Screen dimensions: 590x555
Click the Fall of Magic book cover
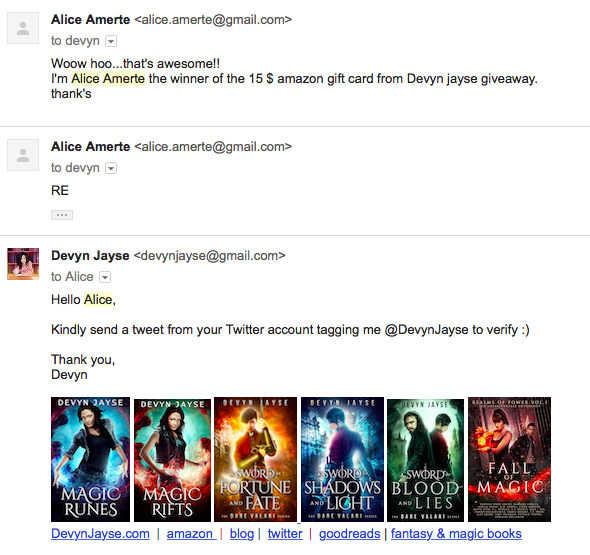click(509, 459)
